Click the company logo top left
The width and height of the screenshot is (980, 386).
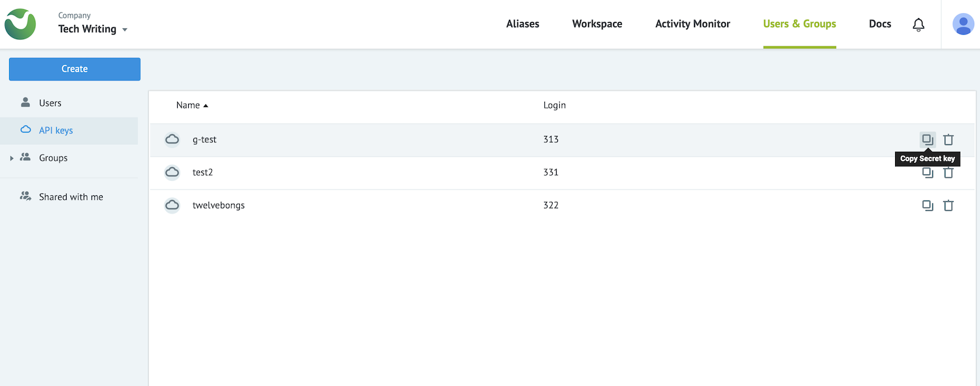(20, 24)
